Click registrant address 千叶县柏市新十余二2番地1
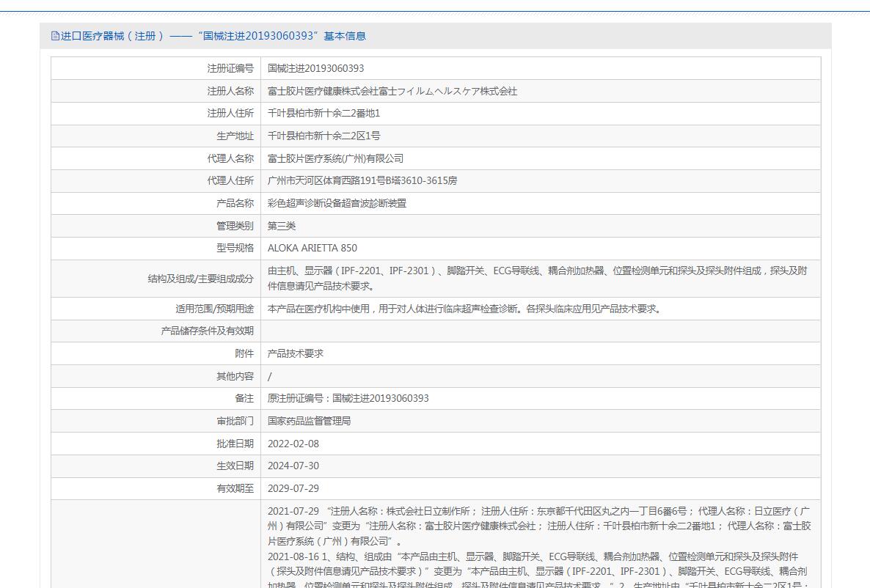The width and height of the screenshot is (870, 588). (323, 114)
